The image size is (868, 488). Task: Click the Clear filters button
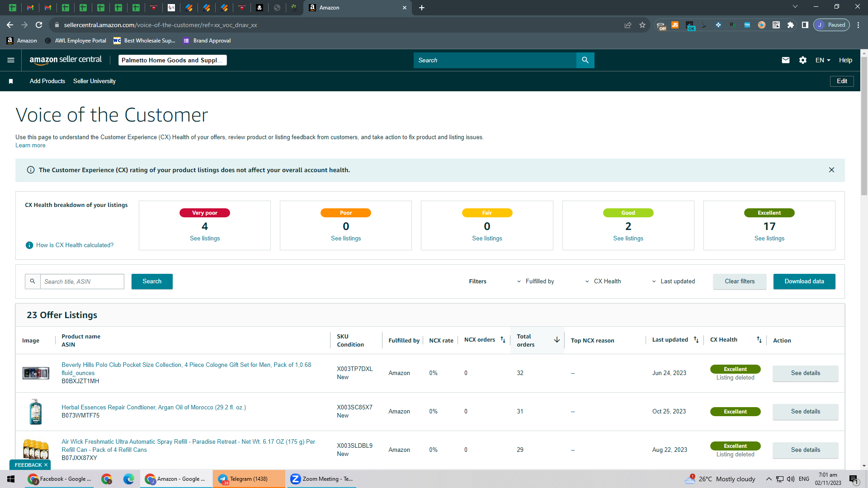tap(740, 281)
